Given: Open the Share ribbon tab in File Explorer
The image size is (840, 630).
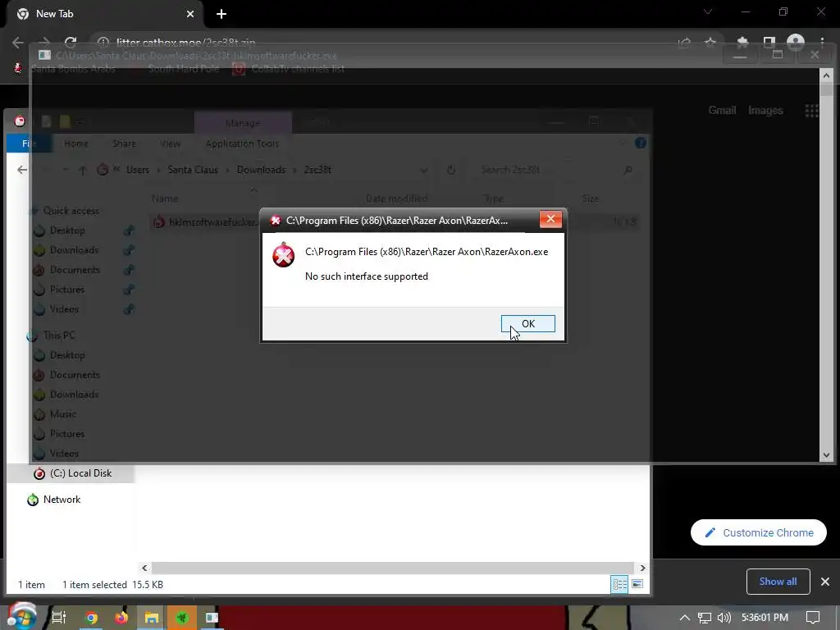Looking at the screenshot, I should pyautogui.click(x=124, y=144).
